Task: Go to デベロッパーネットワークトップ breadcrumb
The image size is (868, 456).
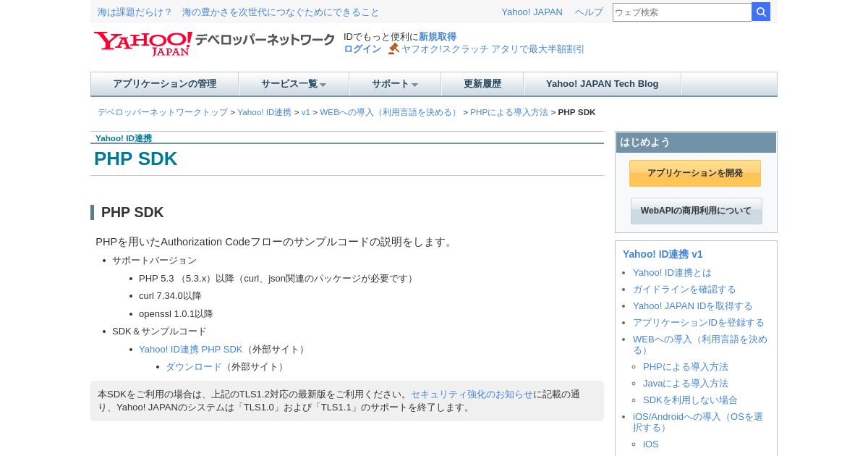Action: pyautogui.click(x=163, y=112)
